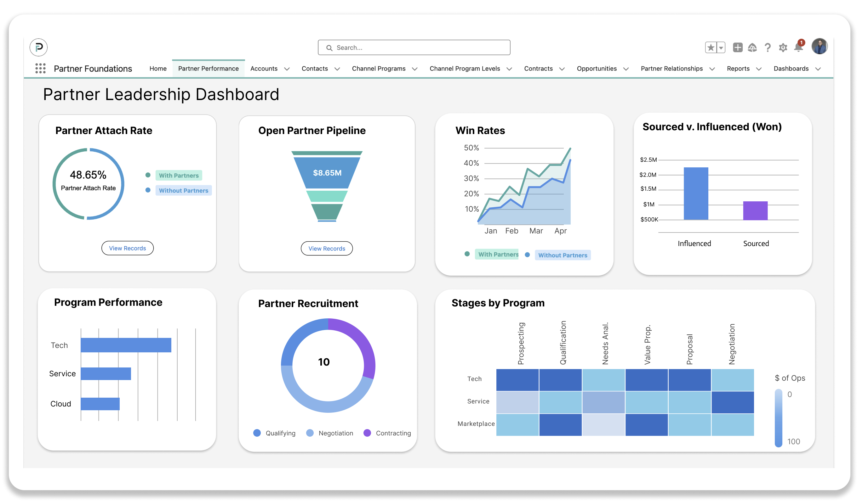Open the Trailhead guidance icon
The image size is (863, 504).
(752, 48)
